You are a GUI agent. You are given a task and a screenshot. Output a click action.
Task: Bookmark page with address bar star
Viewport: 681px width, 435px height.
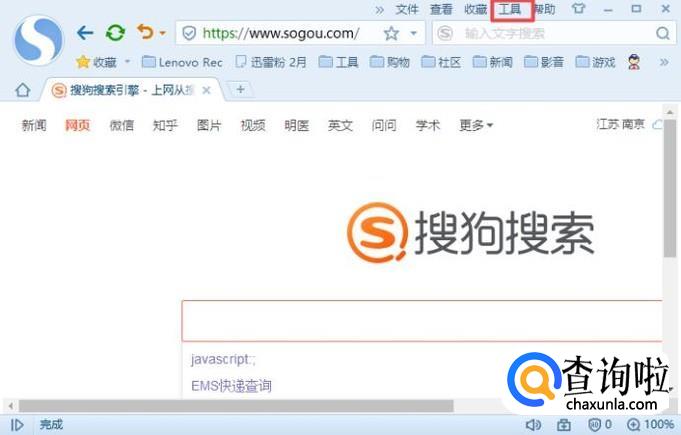(391, 33)
